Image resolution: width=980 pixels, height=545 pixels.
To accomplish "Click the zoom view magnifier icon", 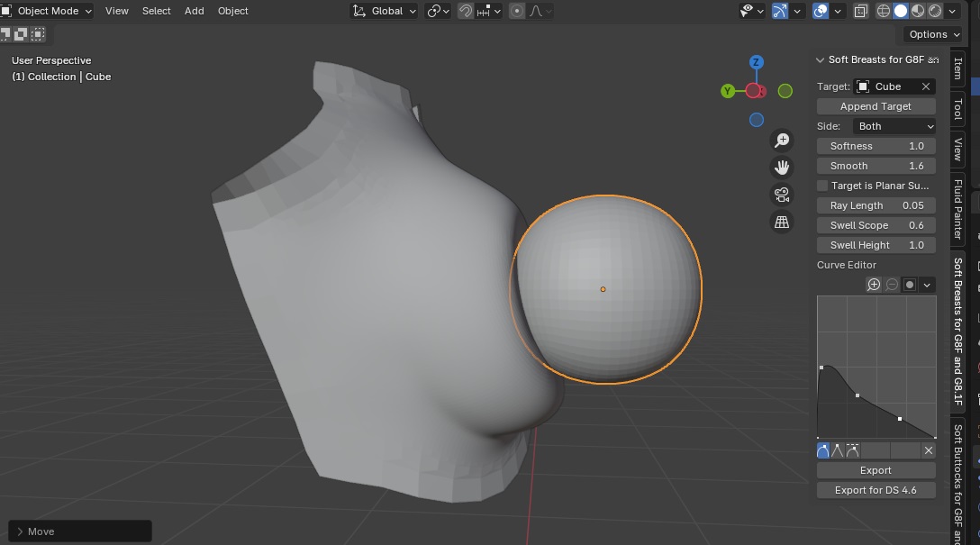I will point(782,141).
